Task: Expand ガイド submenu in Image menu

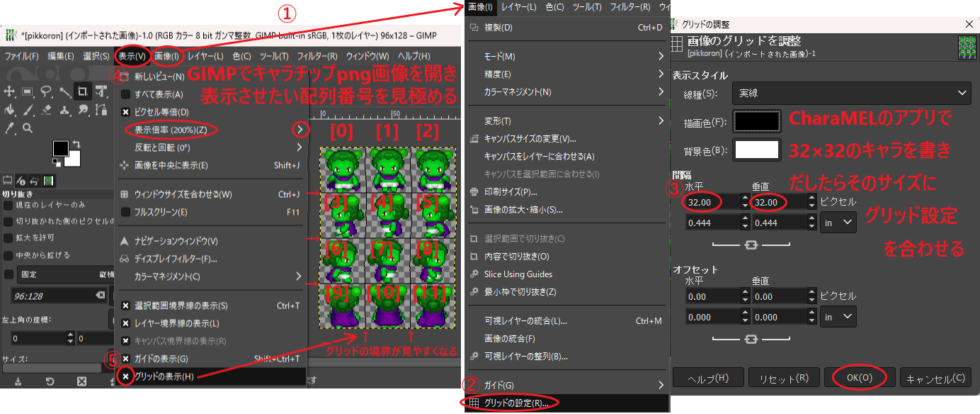Action: (x=568, y=385)
